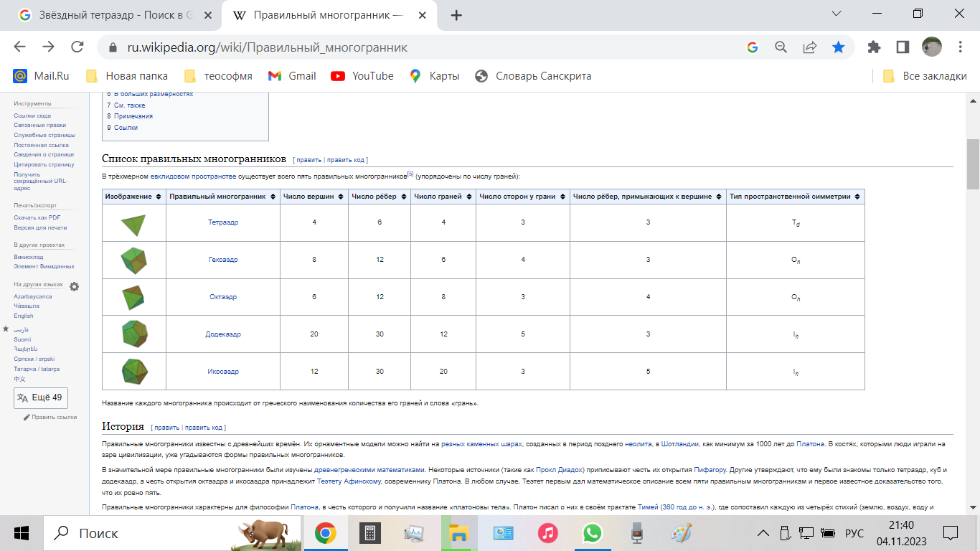The image size is (980, 551).
Task: Open the теософмя bookmark folder
Action: (218, 76)
